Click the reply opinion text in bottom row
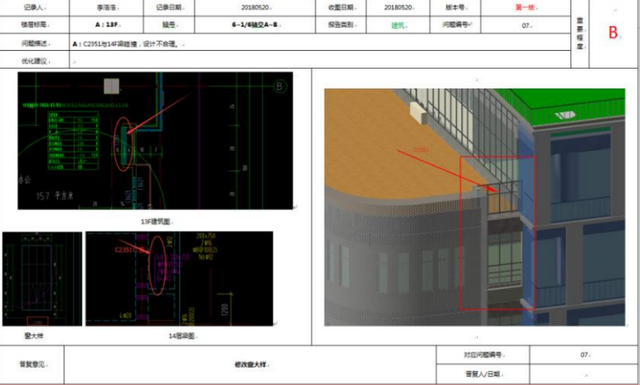 (x=250, y=365)
